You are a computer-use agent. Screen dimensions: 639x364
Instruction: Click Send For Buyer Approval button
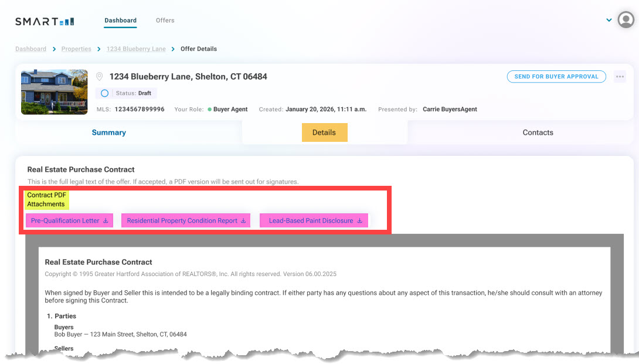click(x=556, y=77)
